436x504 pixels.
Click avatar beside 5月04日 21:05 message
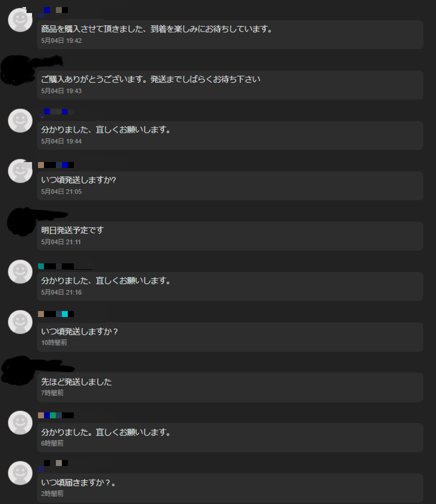point(20,171)
